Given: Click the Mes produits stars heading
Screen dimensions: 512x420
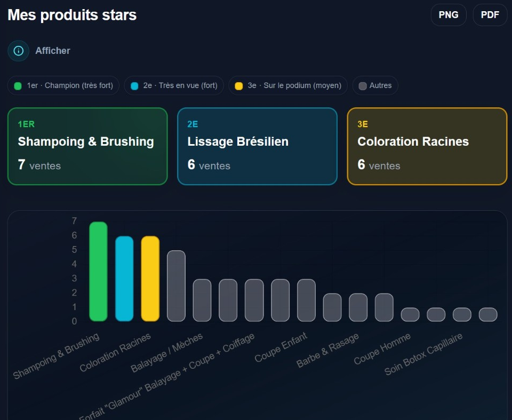Looking at the screenshot, I should 72,15.
